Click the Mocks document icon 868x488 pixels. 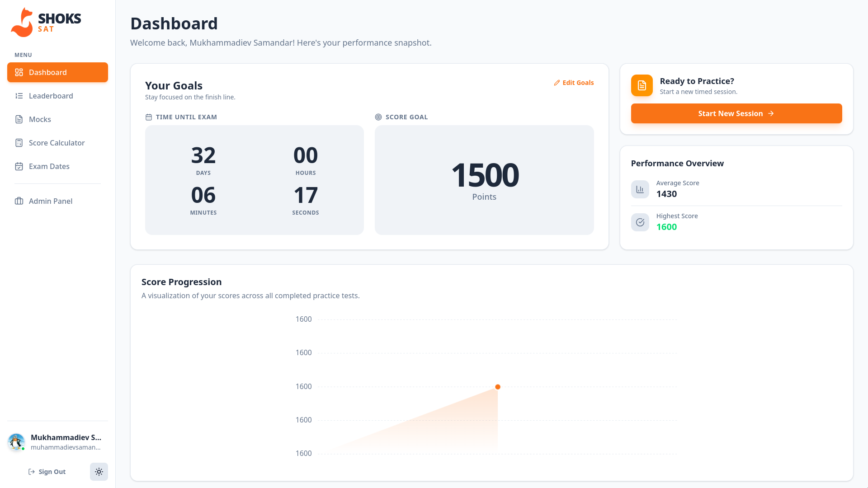(x=19, y=119)
